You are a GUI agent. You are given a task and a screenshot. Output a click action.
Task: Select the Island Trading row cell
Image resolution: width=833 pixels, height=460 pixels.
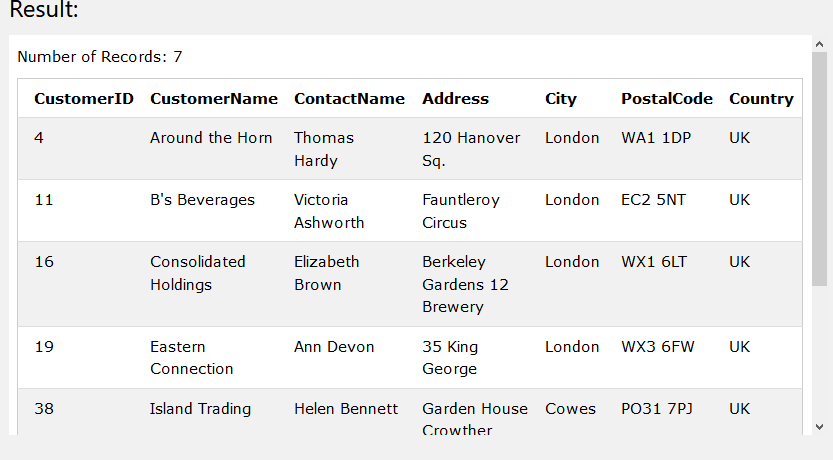tap(200, 409)
